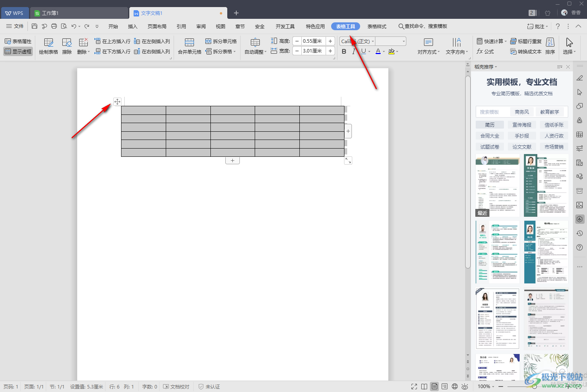Select the 论文文献 template category
Image resolution: width=587 pixels, height=392 pixels.
click(x=522, y=147)
